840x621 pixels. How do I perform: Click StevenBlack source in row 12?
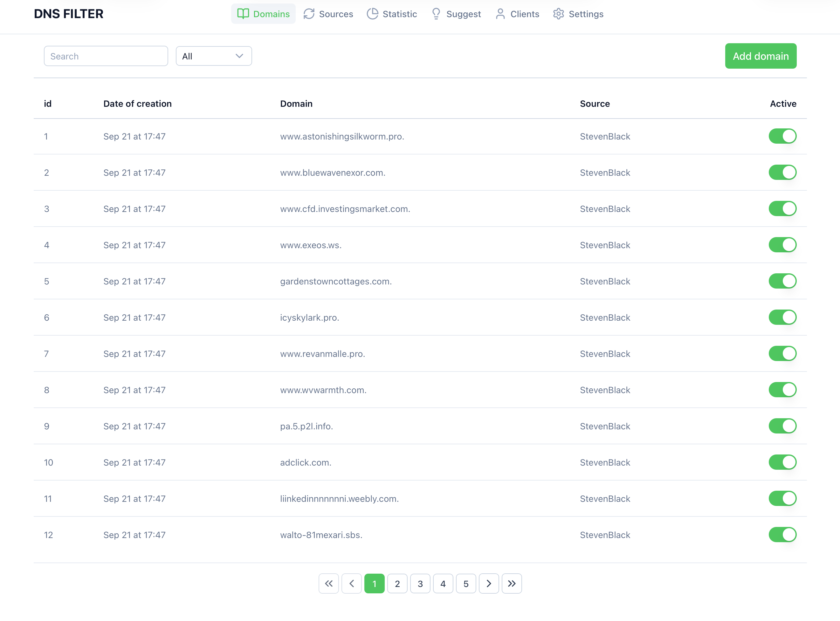tap(605, 535)
